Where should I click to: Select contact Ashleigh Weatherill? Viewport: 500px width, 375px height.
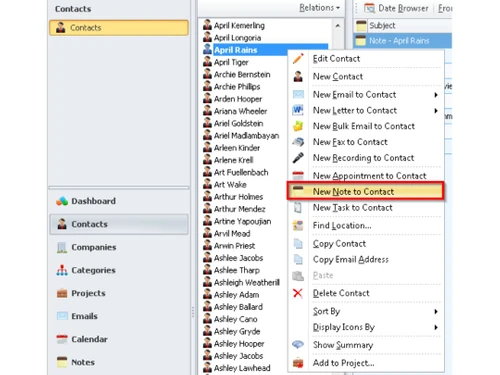(247, 282)
